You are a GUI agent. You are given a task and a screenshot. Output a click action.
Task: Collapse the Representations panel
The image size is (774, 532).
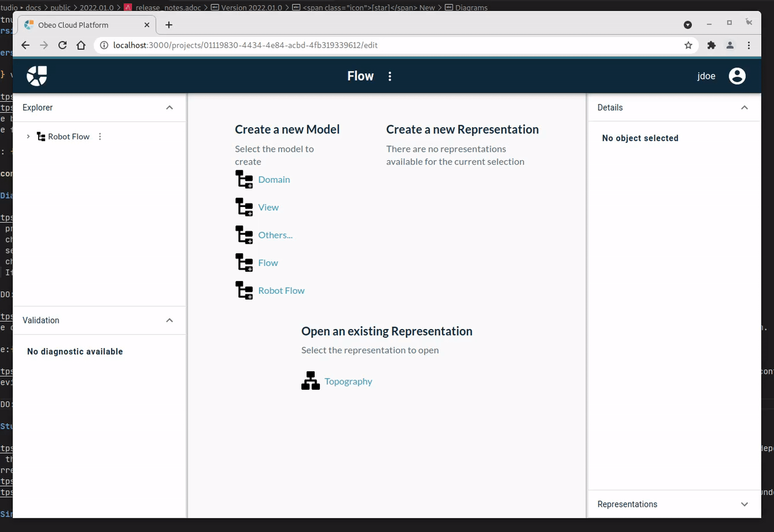click(x=744, y=504)
